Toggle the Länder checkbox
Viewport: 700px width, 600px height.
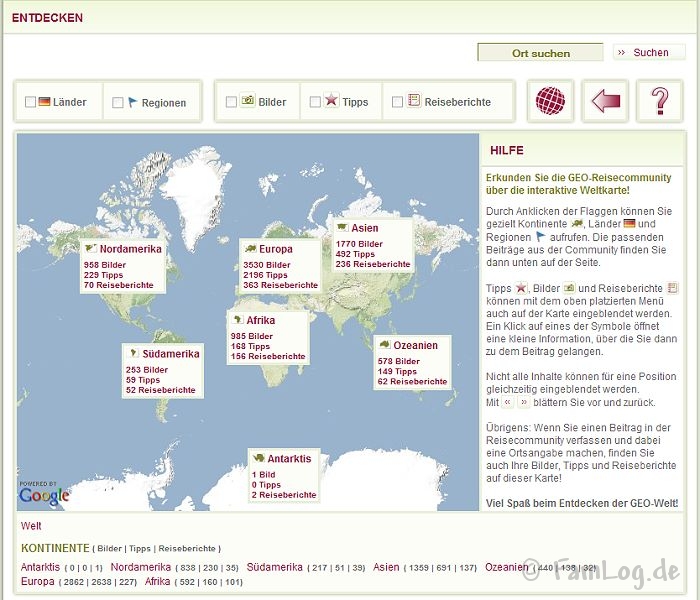click(30, 102)
